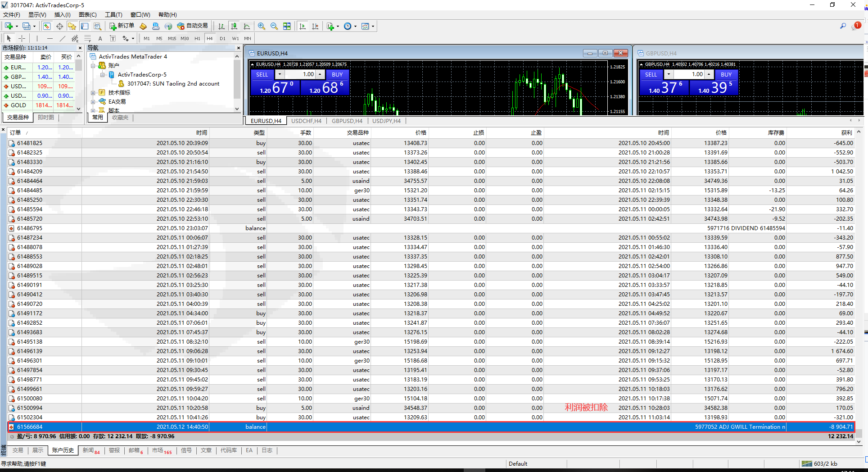
Task: Switch chart timeframe to D1
Action: pos(222,39)
